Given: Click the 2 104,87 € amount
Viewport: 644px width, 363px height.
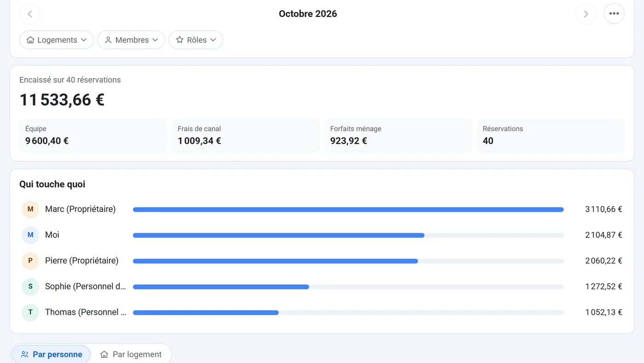Looking at the screenshot, I should tap(604, 235).
